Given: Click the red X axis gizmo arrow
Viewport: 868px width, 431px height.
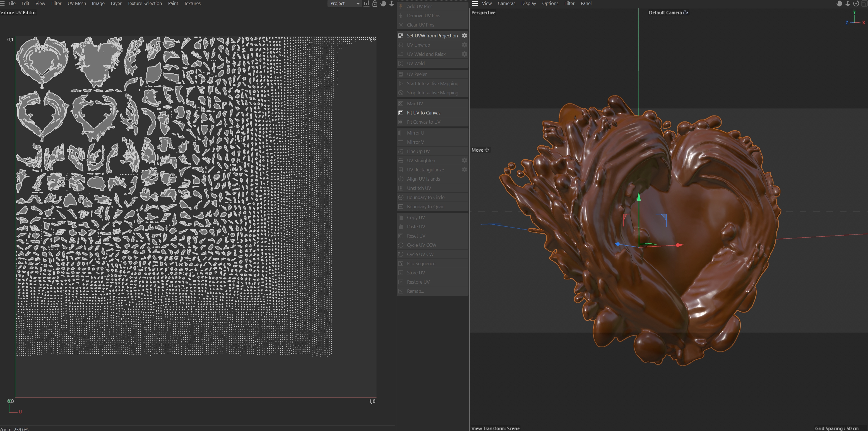Looking at the screenshot, I should pos(679,245).
